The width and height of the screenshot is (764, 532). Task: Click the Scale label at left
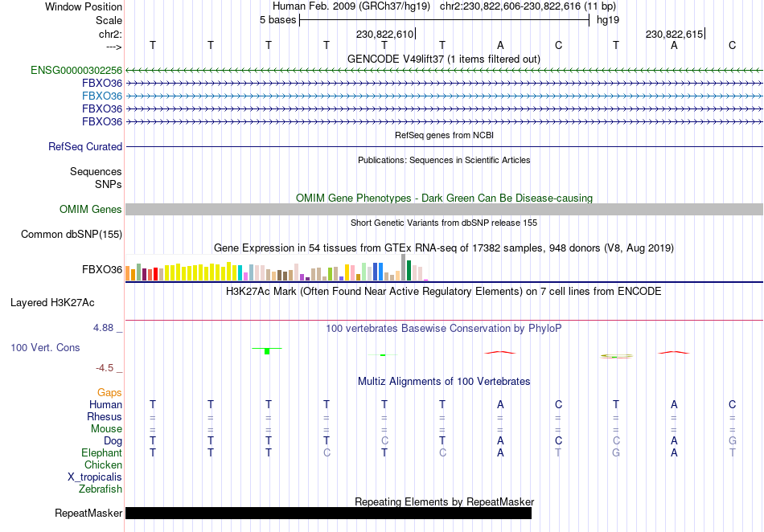109,20
